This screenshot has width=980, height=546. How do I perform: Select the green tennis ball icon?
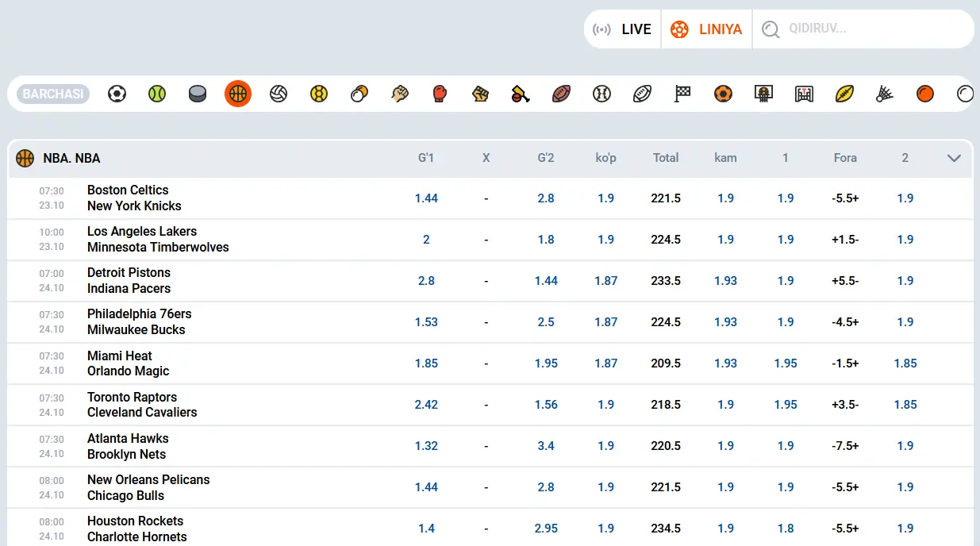tap(157, 94)
